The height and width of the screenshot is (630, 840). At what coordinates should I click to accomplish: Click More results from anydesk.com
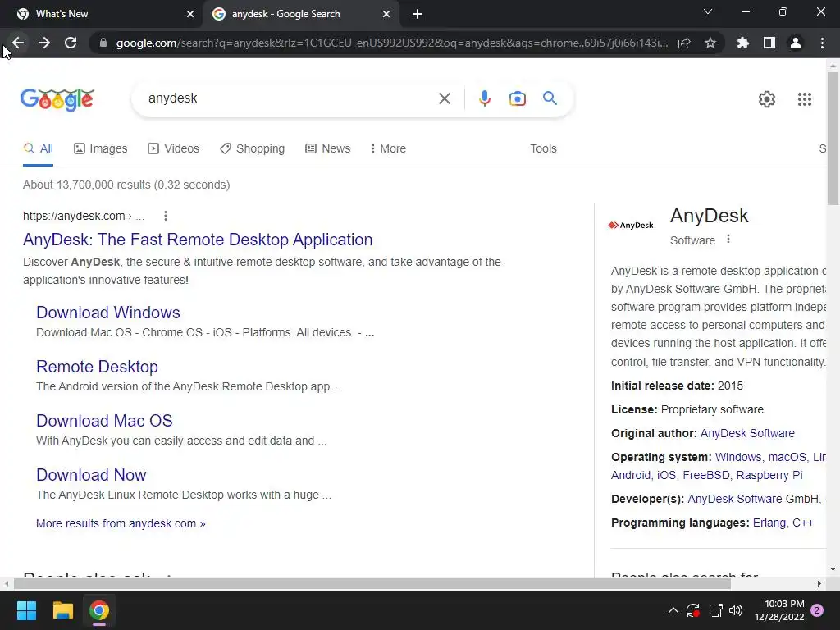pyautogui.click(x=121, y=523)
